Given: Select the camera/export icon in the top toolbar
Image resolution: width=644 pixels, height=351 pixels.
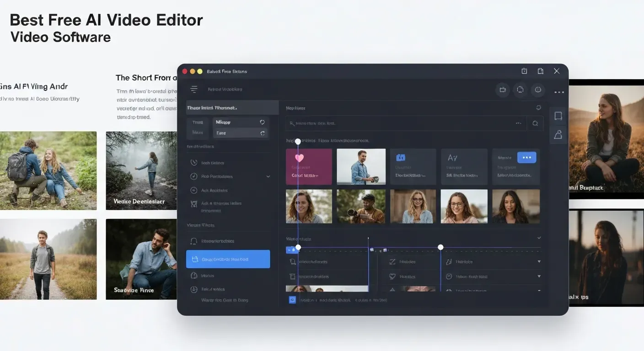Looking at the screenshot, I should pyautogui.click(x=502, y=90).
